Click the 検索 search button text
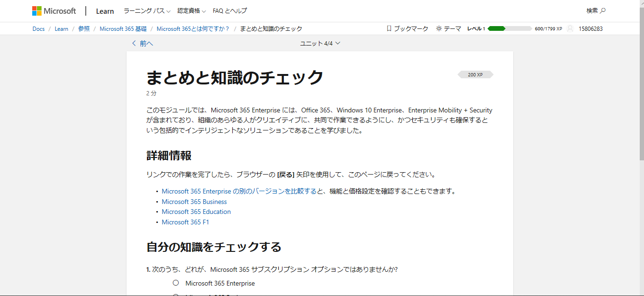 pos(592,11)
